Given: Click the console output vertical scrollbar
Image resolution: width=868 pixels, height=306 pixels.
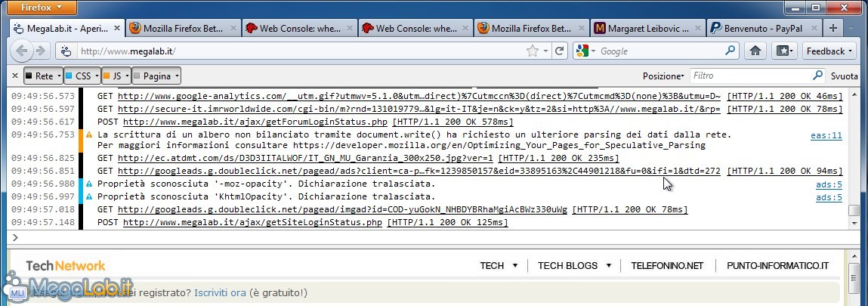Looking at the screenshot, I should click(854, 158).
